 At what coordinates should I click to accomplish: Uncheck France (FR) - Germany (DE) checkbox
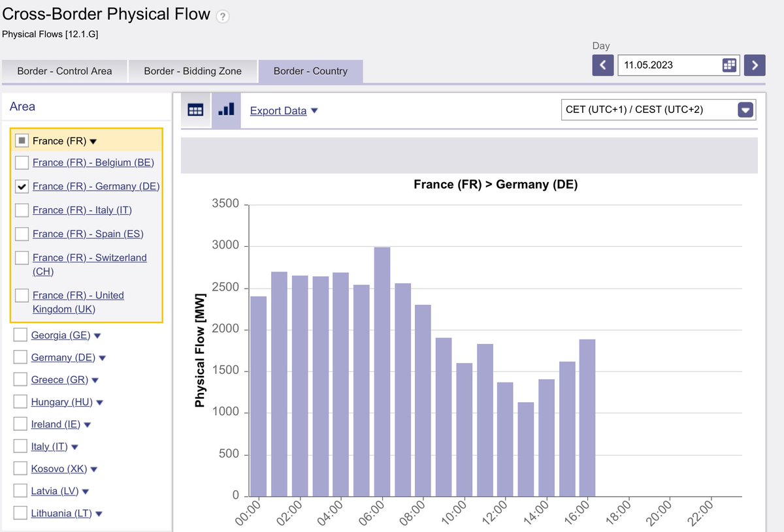(x=22, y=186)
